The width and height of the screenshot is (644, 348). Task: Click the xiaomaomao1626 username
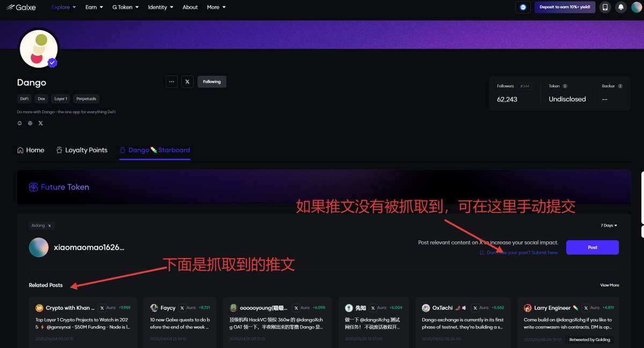89,248
